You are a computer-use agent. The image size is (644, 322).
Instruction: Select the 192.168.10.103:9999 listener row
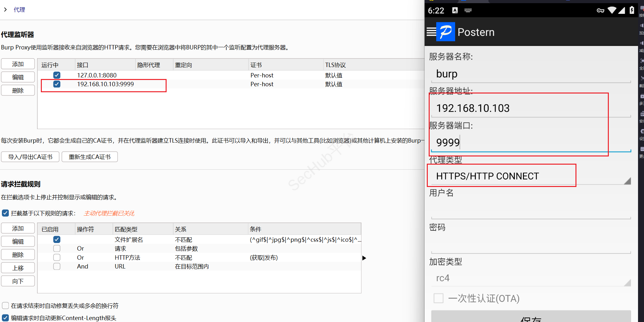point(231,84)
